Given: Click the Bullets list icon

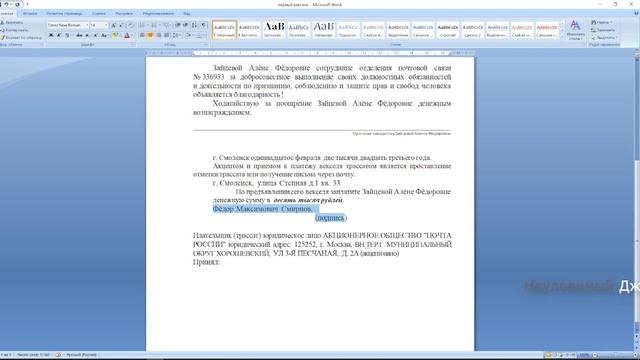Looking at the screenshot, I should (x=143, y=25).
